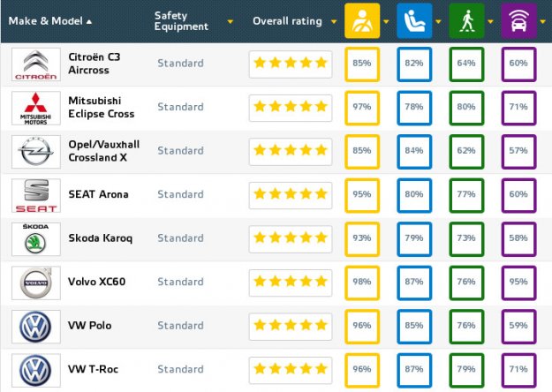Click the Citroën logo thumbnail

tap(36, 64)
